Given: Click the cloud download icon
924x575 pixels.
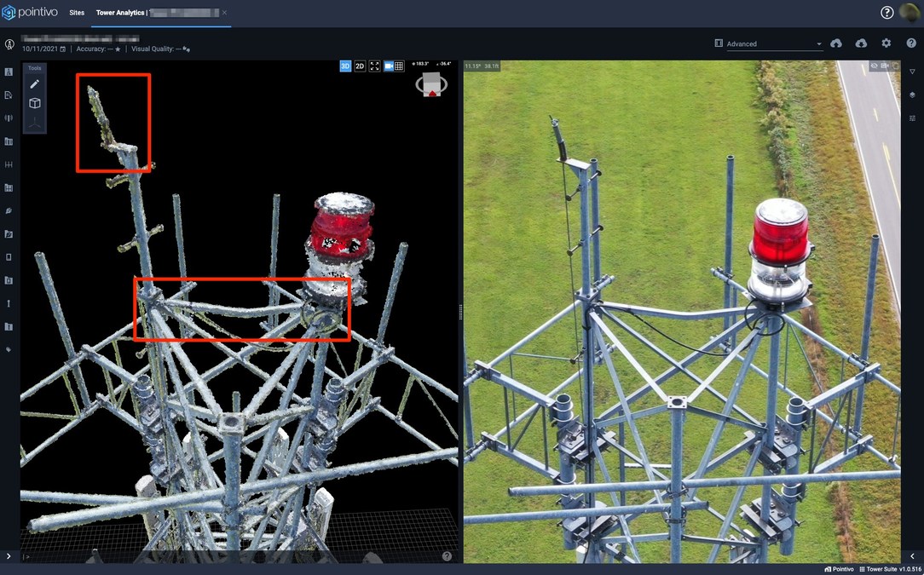Looking at the screenshot, I should tap(861, 43).
